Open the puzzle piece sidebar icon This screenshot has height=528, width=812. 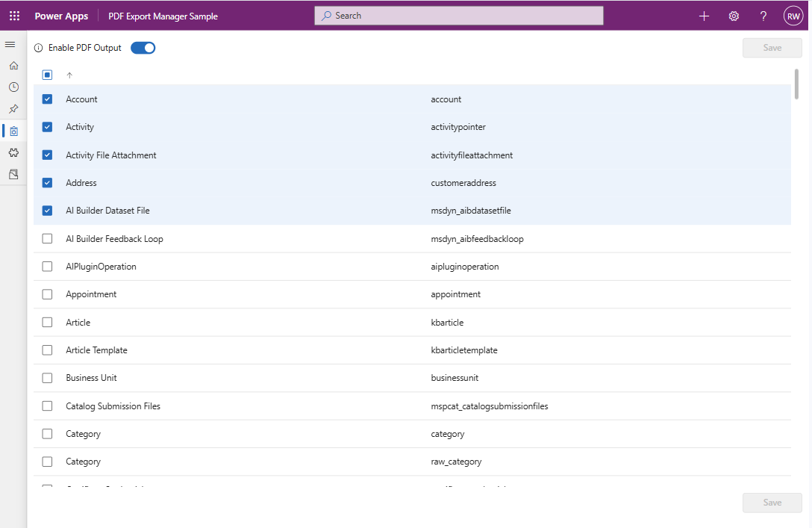(x=14, y=153)
